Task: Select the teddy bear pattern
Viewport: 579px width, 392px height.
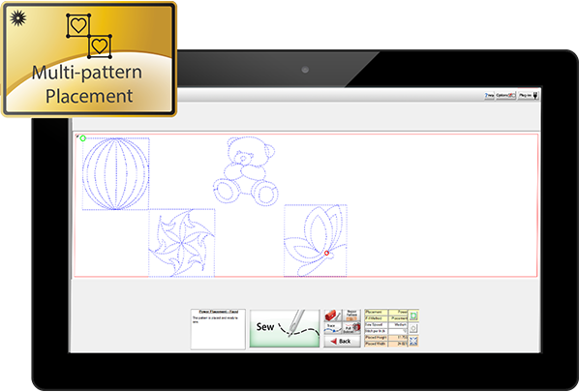Action: tap(246, 170)
